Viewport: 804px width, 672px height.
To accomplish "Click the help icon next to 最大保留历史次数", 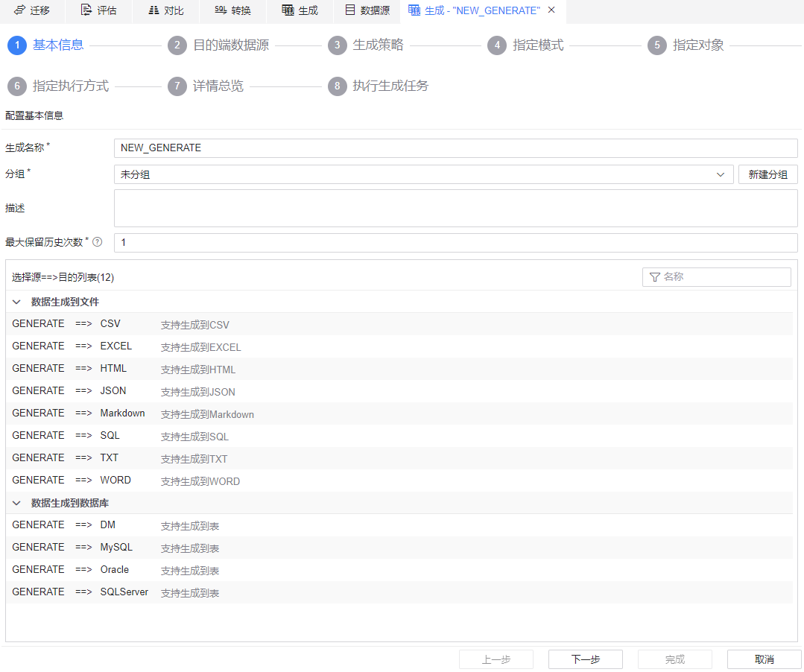I will pyautogui.click(x=97, y=242).
